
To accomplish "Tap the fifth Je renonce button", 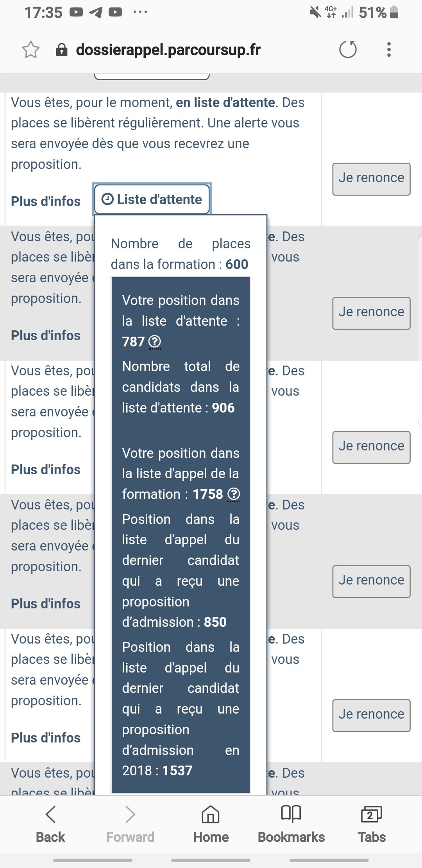I will (x=371, y=715).
